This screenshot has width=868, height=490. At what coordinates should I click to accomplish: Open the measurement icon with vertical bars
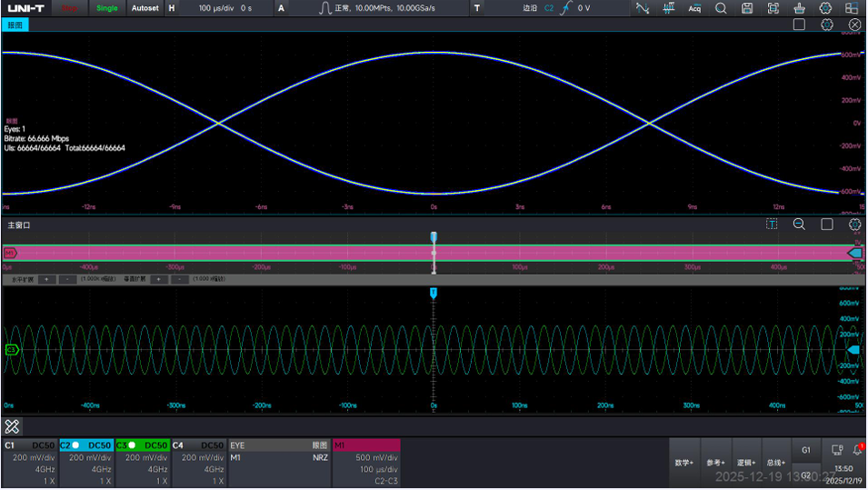(x=669, y=8)
